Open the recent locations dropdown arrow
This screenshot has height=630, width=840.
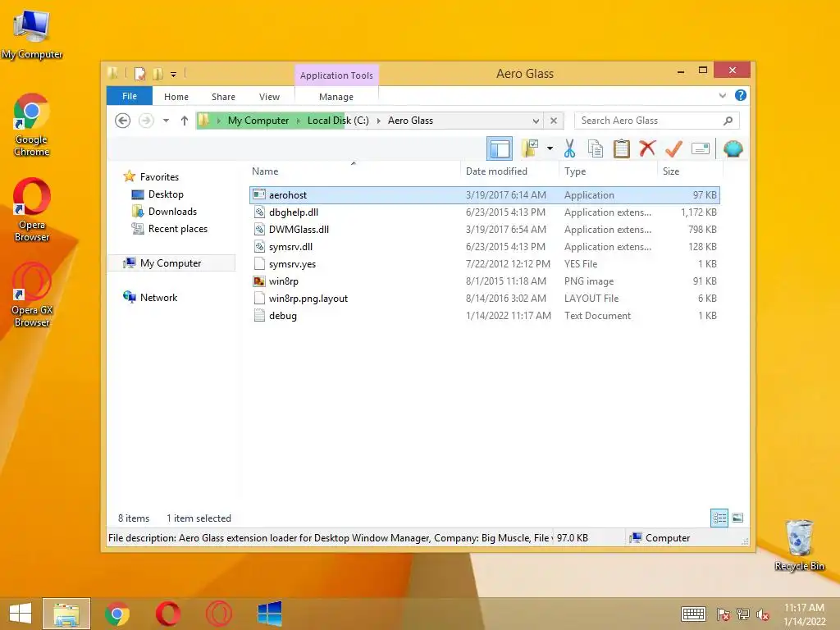pyautogui.click(x=166, y=121)
